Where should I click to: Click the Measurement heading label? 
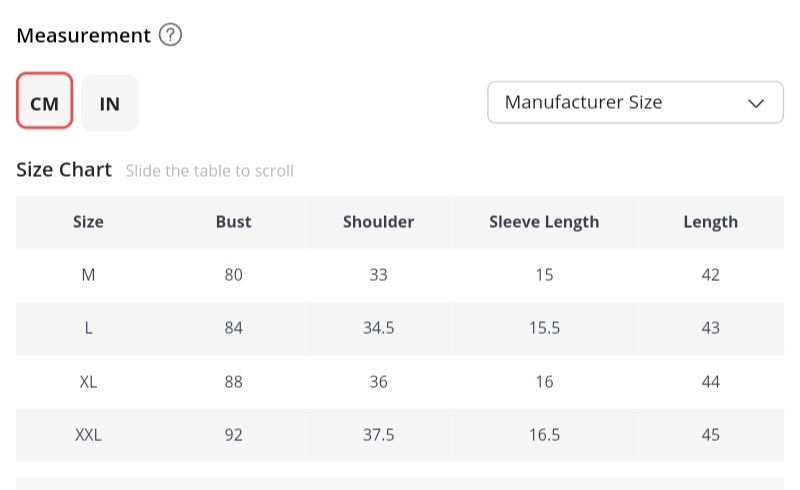(83, 36)
